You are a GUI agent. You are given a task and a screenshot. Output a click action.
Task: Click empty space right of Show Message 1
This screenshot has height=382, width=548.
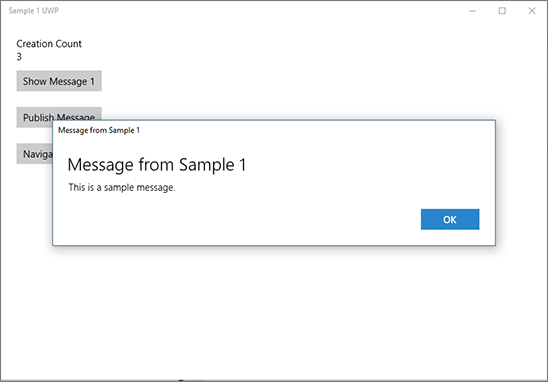coord(280,81)
